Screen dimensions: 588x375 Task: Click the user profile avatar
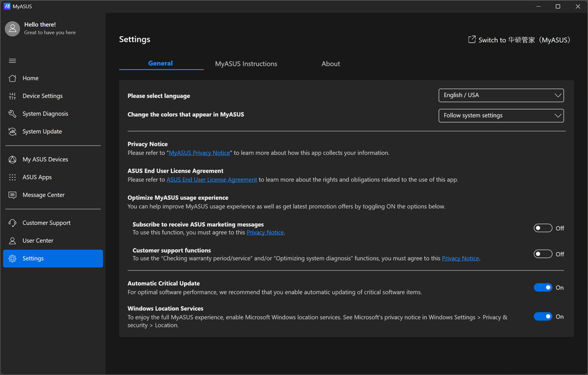[13, 28]
